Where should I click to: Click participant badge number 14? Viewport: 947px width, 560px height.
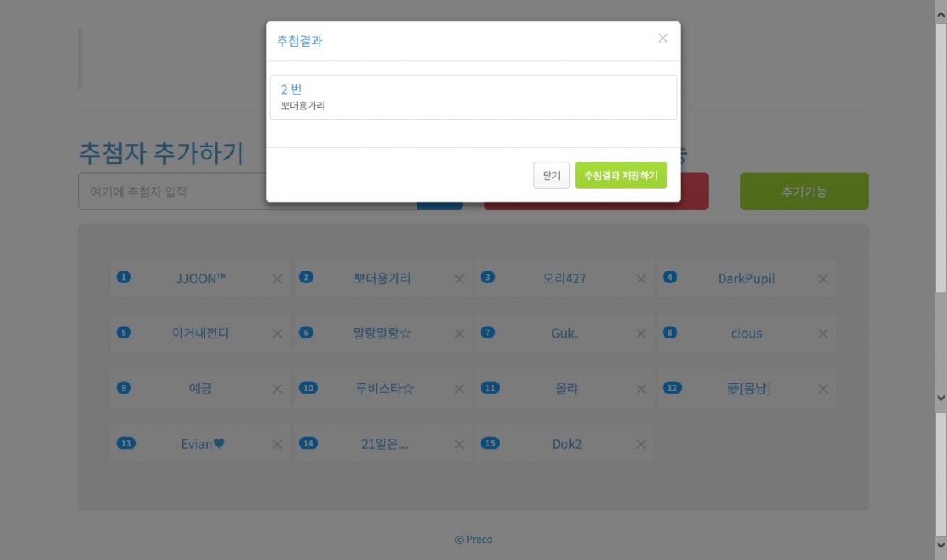[x=309, y=443]
